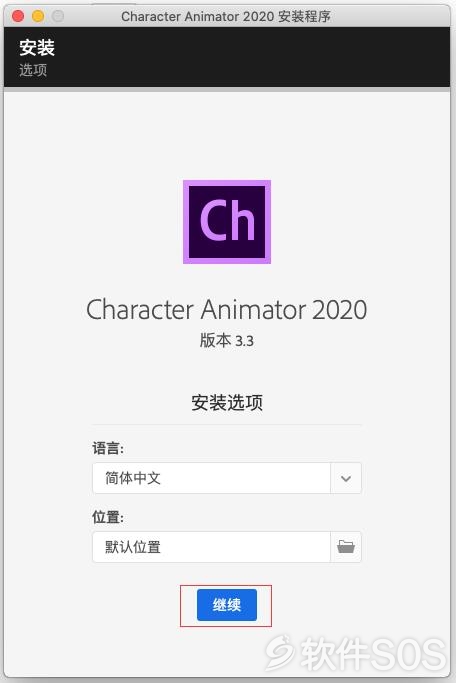The width and height of the screenshot is (456, 683).
Task: Expand the language dropdown chevron arrow
Action: click(x=346, y=478)
